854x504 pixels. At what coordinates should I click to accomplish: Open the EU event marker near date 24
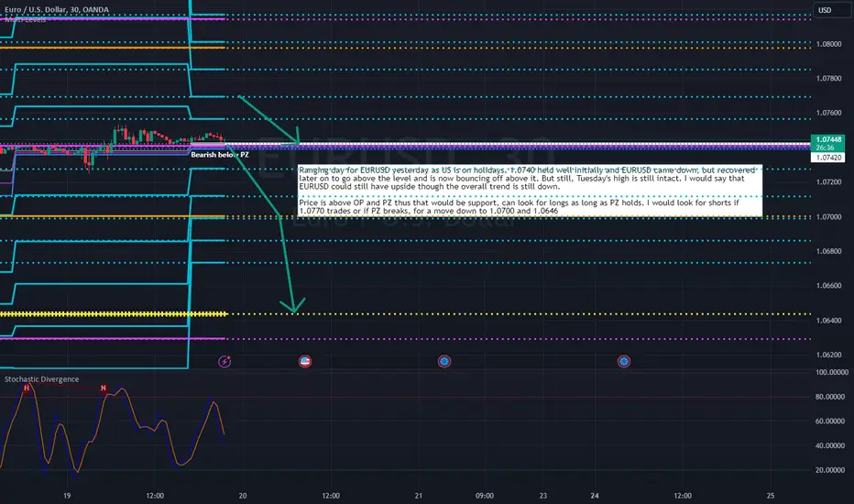pyautogui.click(x=624, y=361)
